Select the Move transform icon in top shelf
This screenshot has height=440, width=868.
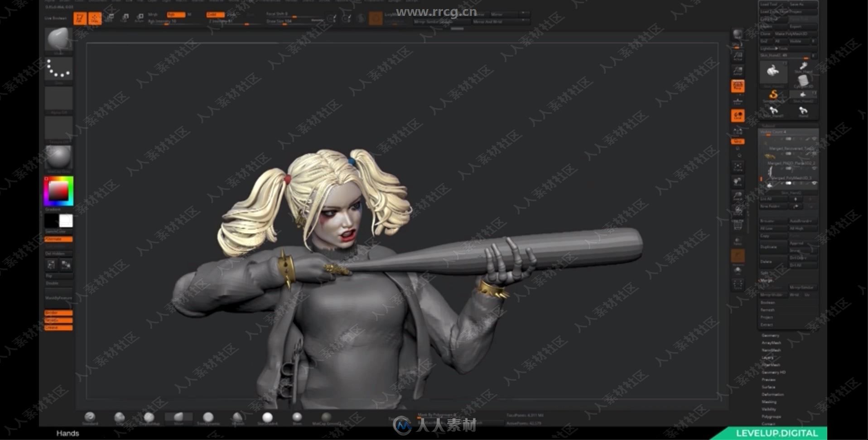pos(109,18)
